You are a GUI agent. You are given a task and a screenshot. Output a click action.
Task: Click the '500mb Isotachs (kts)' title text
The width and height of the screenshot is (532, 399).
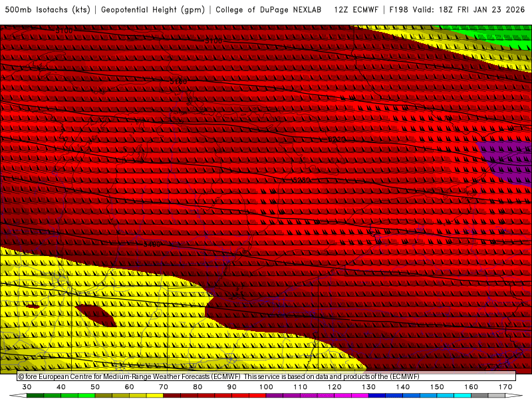point(47,10)
